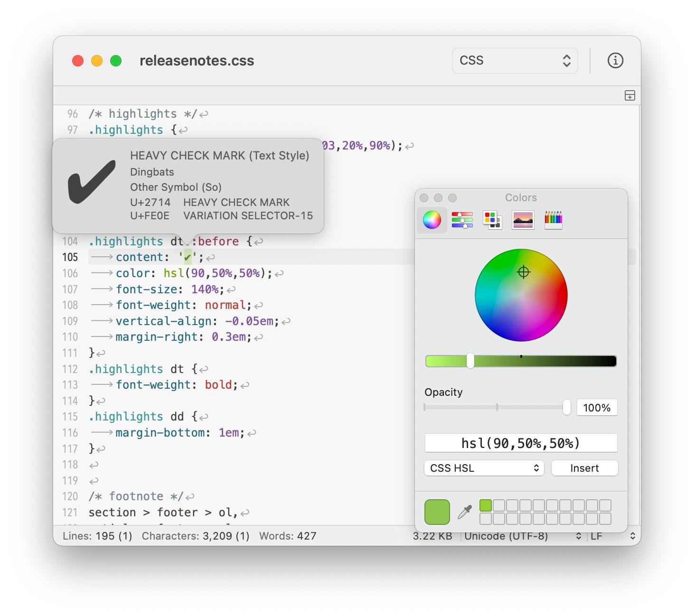
Task: Click the releasenotes.css window title
Action: click(197, 61)
